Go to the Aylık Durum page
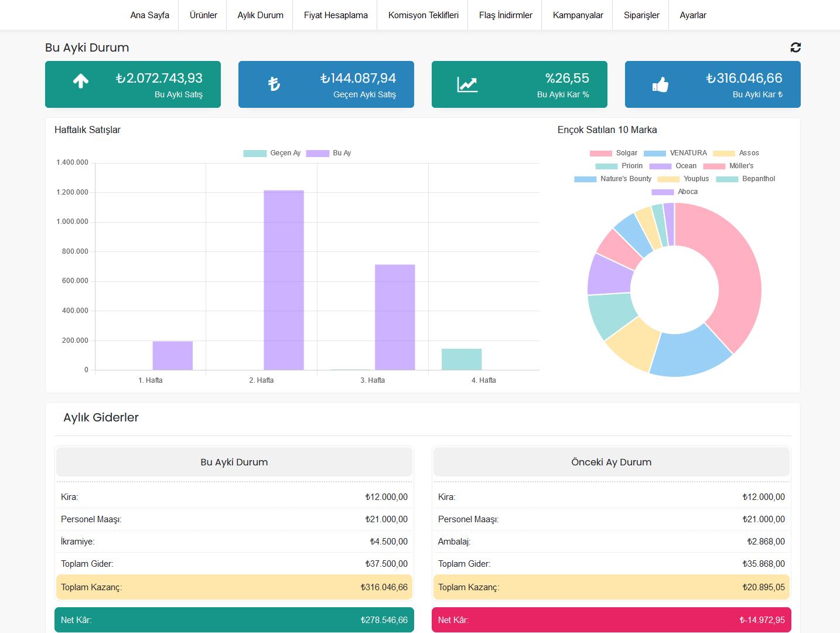The width and height of the screenshot is (840, 633). click(x=260, y=15)
